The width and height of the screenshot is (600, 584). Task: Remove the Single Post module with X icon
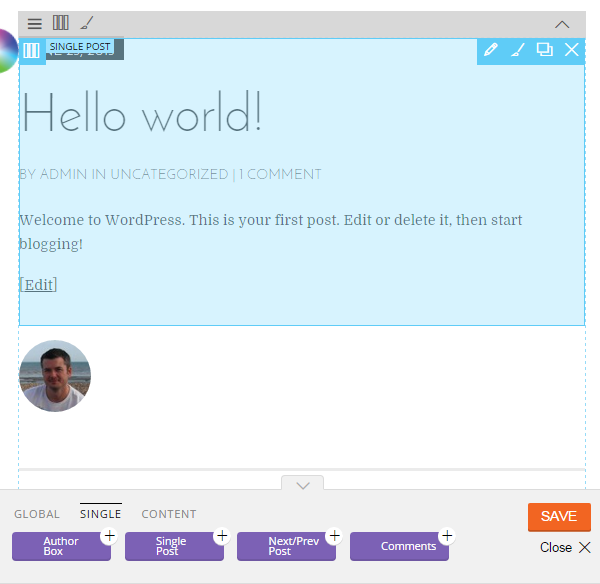click(572, 50)
